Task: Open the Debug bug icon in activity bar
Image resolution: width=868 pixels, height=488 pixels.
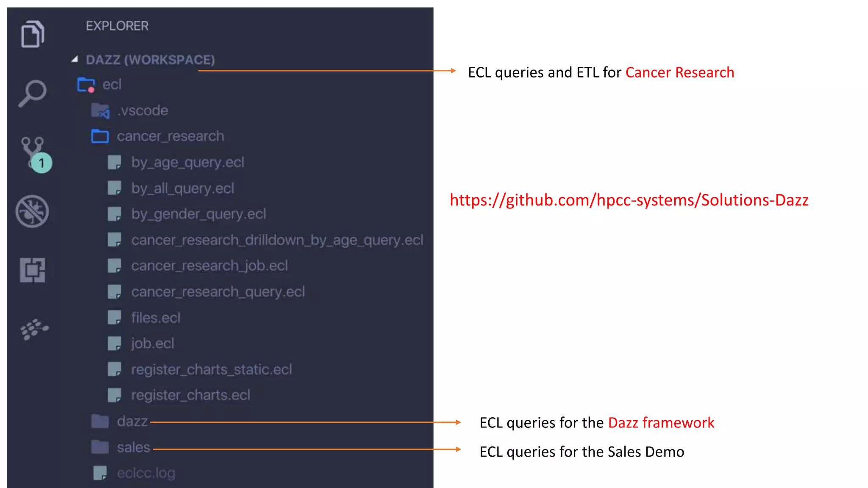Action: pos(32,211)
